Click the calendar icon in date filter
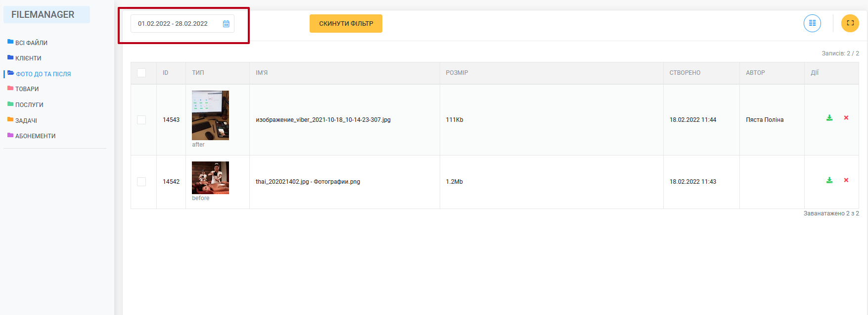 tap(226, 24)
